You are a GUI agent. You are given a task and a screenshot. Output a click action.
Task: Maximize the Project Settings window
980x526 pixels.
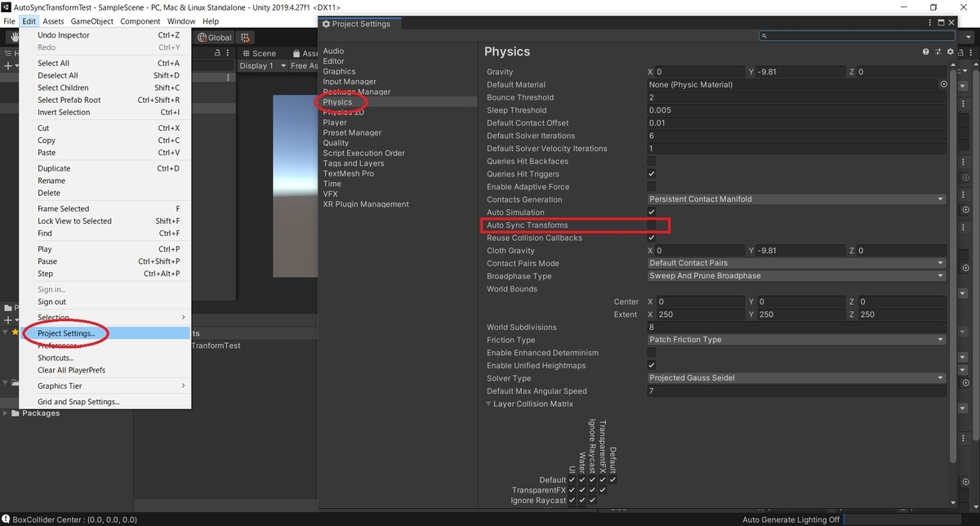tap(941, 24)
